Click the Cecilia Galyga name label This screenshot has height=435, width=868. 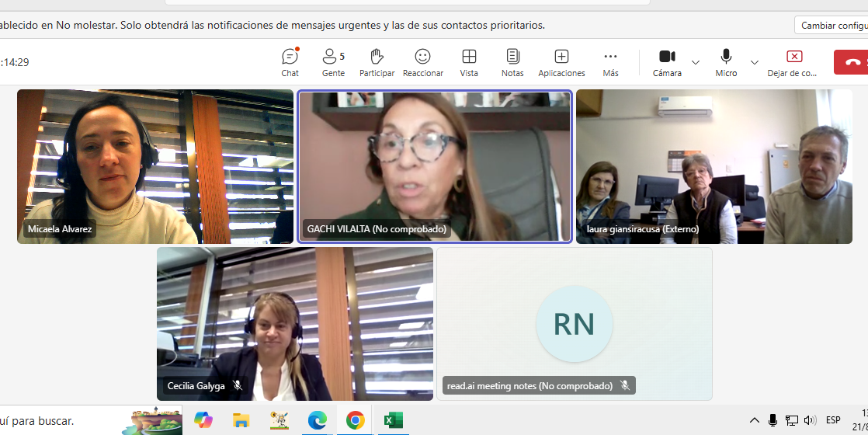196,386
